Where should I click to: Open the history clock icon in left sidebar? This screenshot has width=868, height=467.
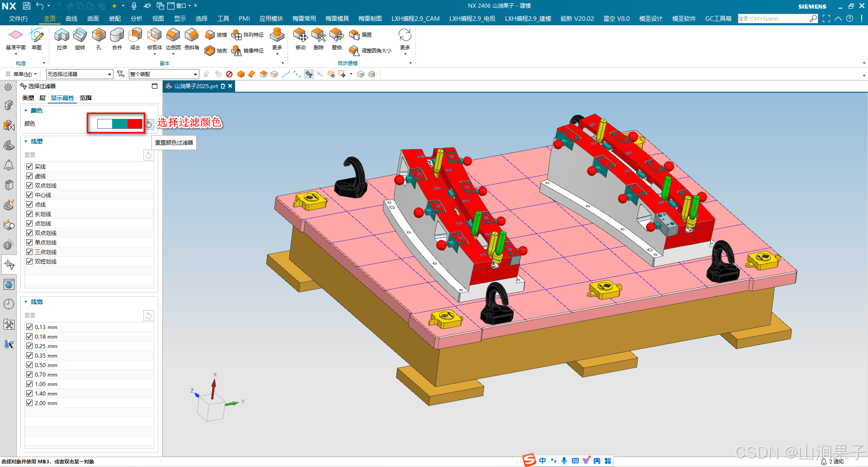(x=9, y=304)
